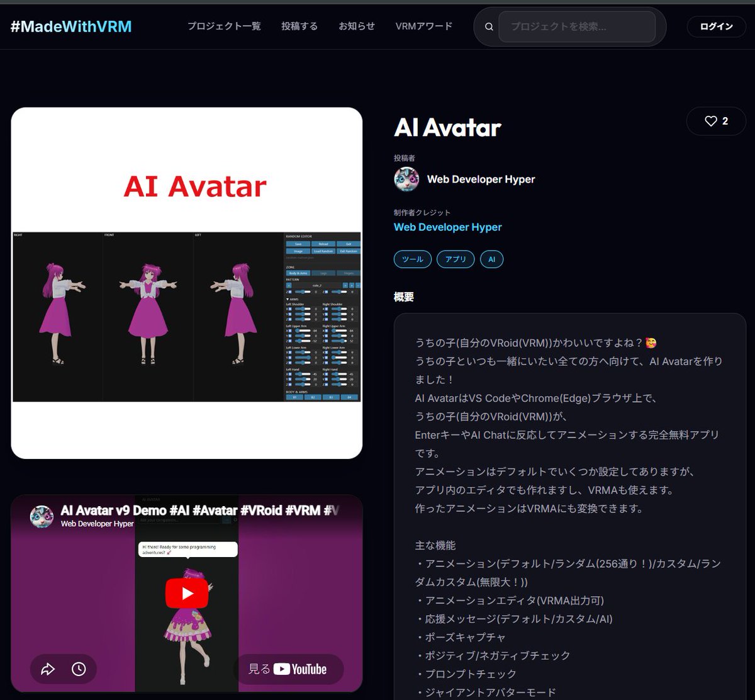Click Web Developer Hyper poster avatar icon

(406, 179)
